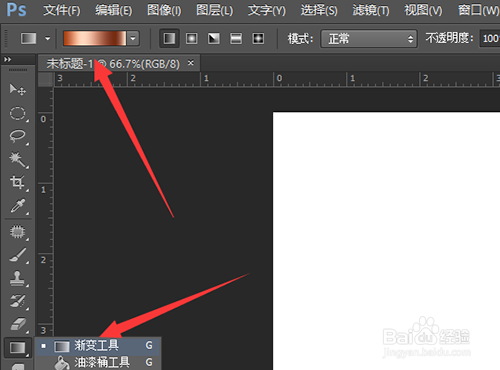The image size is (500, 370).
Task: Click the Gradient tool in toolbar
Action: 17,348
